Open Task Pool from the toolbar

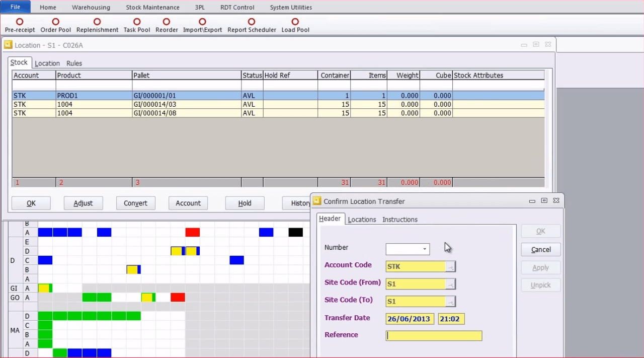[137, 22]
